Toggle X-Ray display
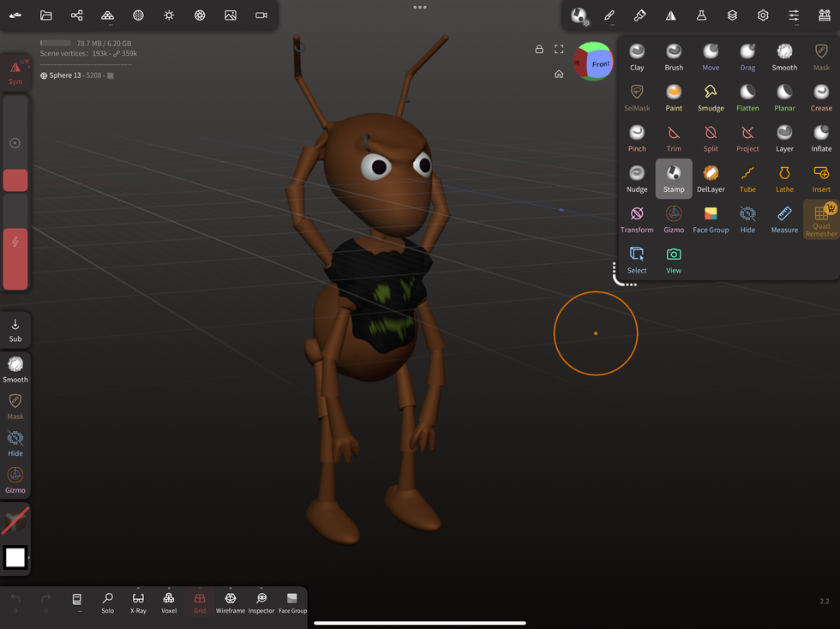The height and width of the screenshot is (629, 840). [138, 602]
